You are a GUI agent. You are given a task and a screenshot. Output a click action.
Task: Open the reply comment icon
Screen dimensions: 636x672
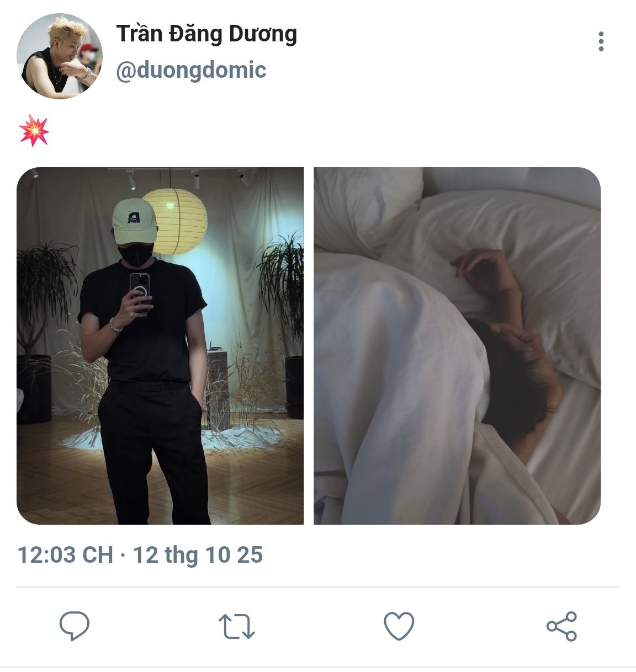[75, 626]
